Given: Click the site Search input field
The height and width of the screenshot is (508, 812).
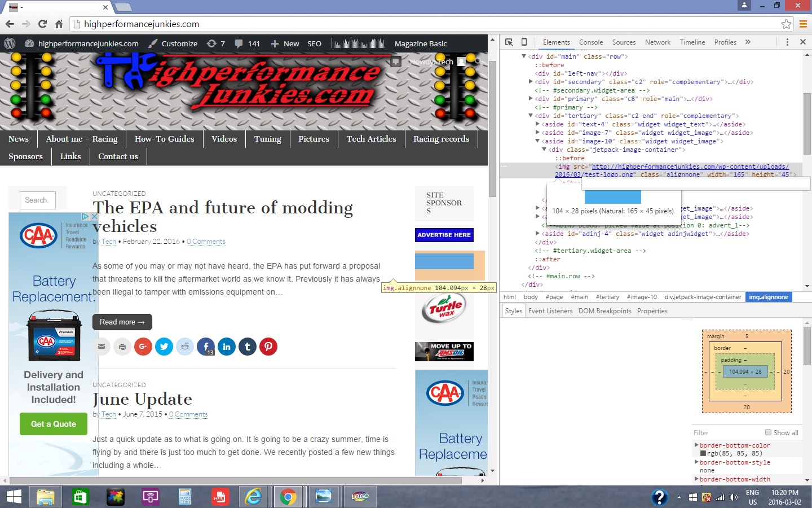Looking at the screenshot, I should 37,200.
